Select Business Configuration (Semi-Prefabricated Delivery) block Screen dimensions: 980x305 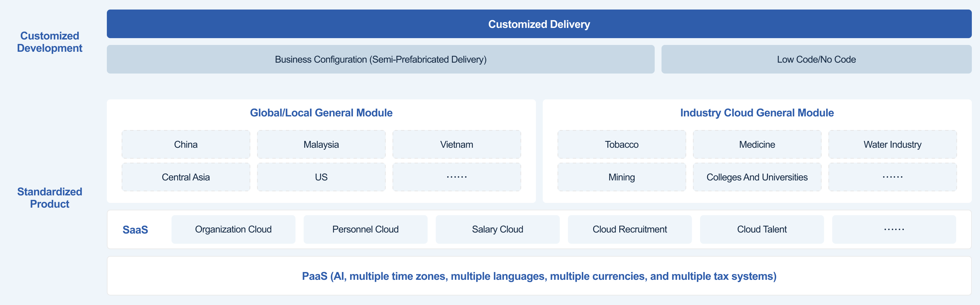pos(380,60)
